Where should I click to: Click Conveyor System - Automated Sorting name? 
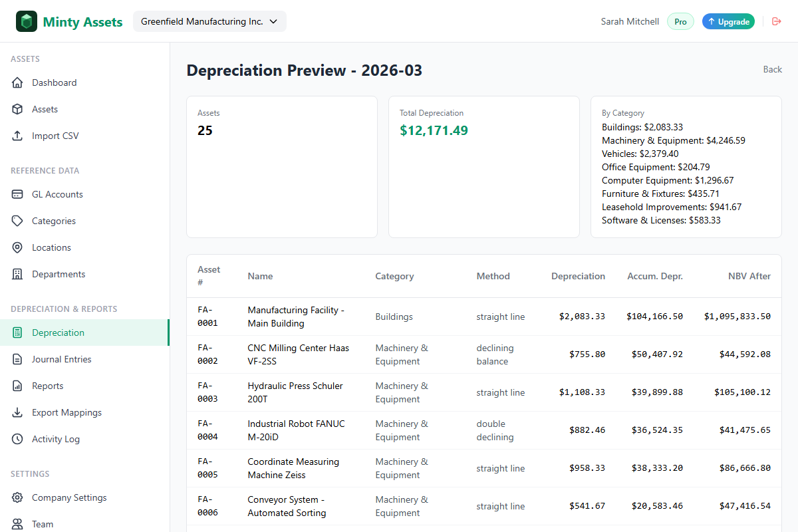point(287,506)
